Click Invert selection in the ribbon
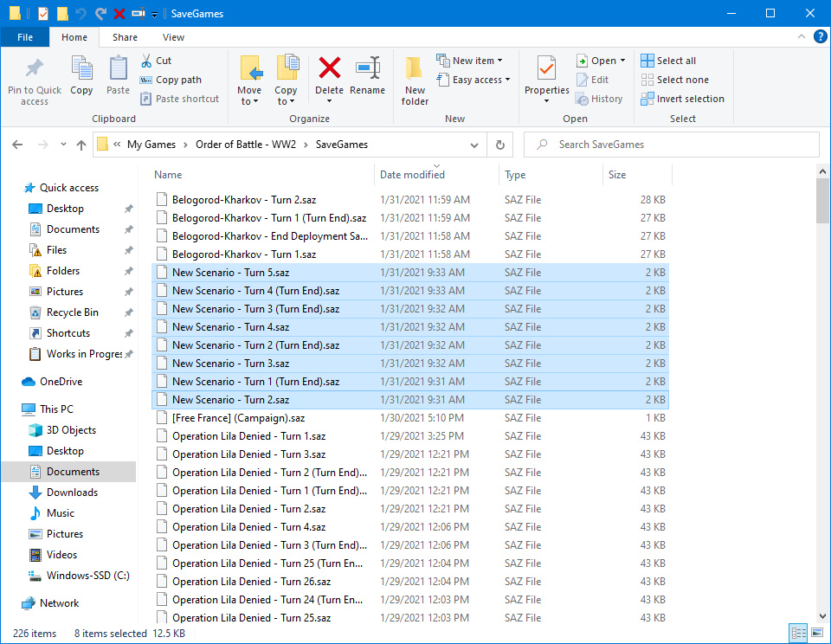The width and height of the screenshot is (831, 644). pyautogui.click(x=683, y=99)
